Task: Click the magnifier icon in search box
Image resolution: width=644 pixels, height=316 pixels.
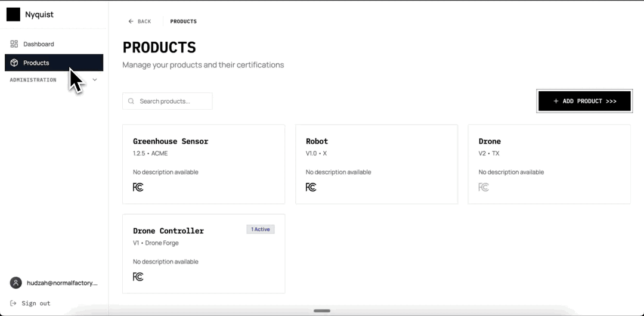Action: [131, 101]
